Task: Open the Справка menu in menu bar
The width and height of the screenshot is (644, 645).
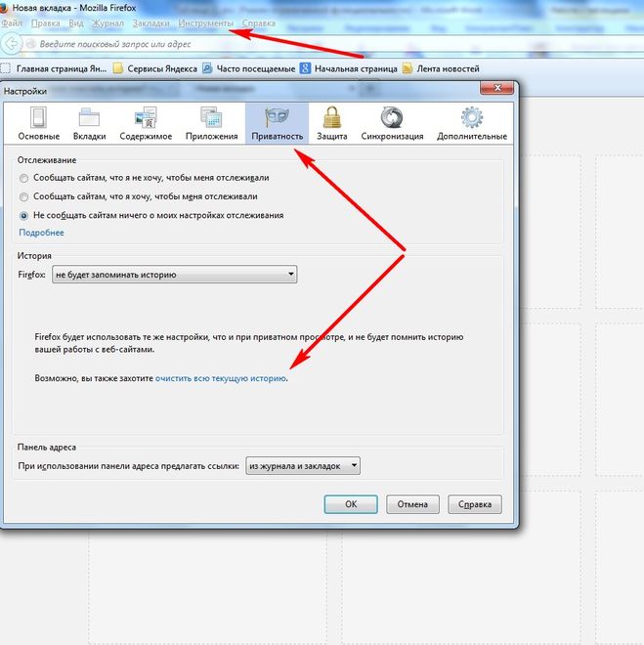Action: click(258, 23)
